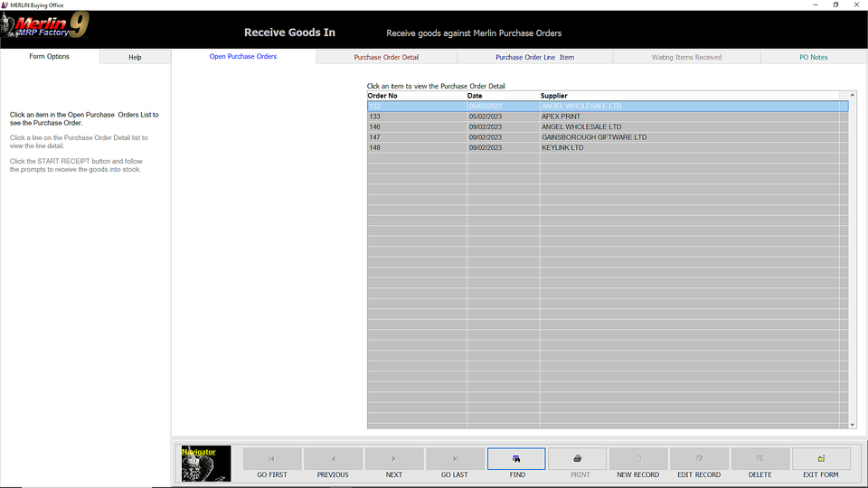868x488 pixels.
Task: Open the Help tab in left panel
Action: pos(135,57)
